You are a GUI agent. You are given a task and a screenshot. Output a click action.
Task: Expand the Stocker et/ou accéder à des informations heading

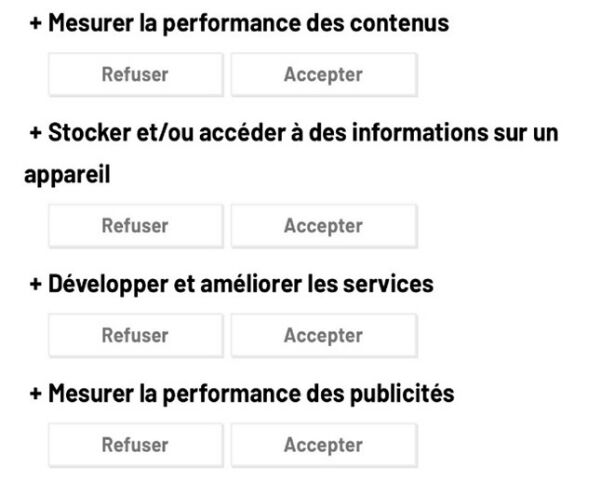[291, 153]
